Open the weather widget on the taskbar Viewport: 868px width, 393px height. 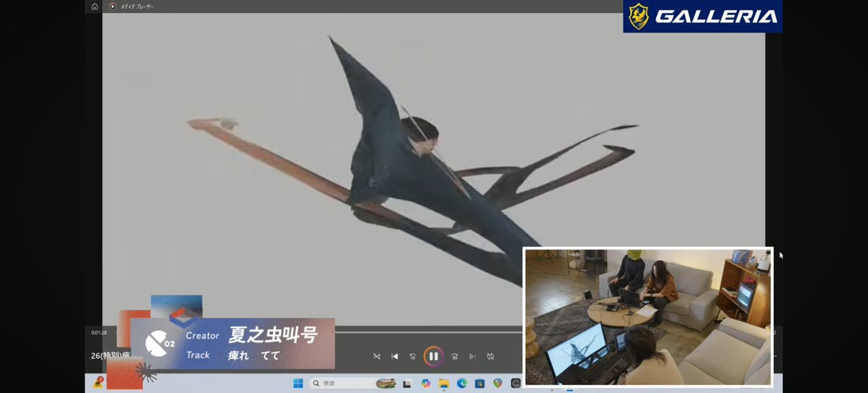(x=98, y=383)
